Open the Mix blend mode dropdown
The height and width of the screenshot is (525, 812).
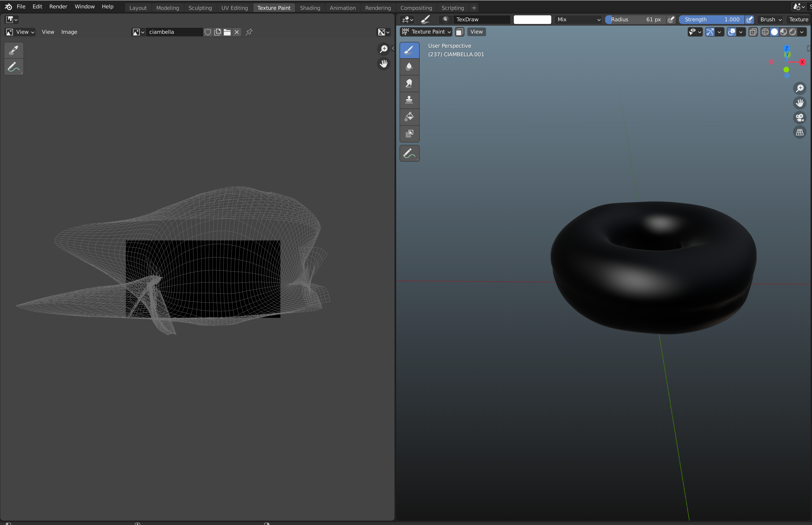578,19
